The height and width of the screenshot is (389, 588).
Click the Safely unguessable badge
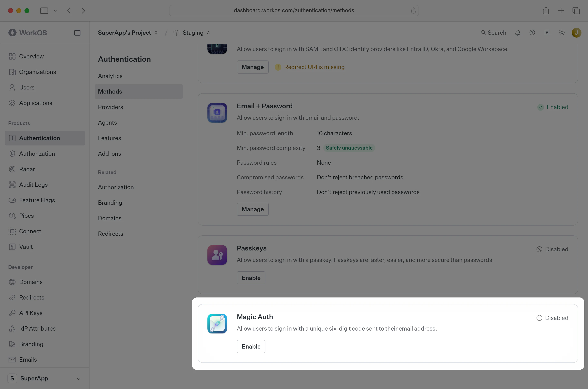click(x=349, y=148)
